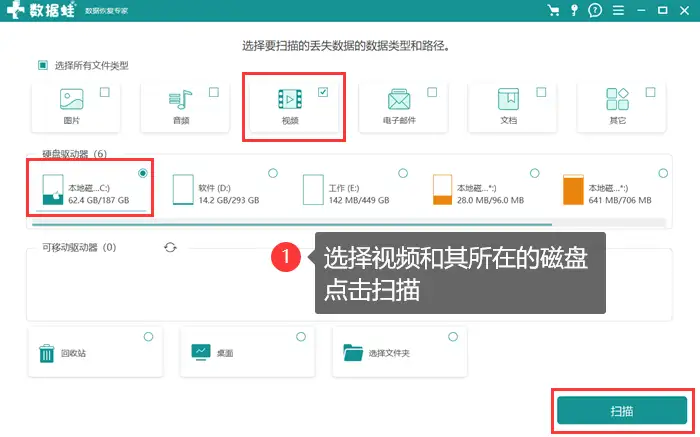Check the 文档 file type checkbox
The height and width of the screenshot is (437, 700).
point(541,92)
